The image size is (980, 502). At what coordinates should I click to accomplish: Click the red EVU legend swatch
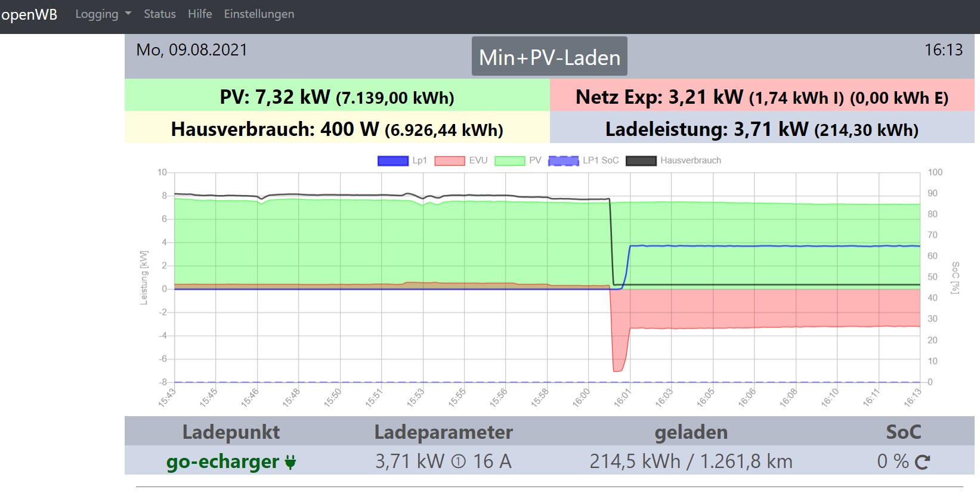pyautogui.click(x=450, y=160)
